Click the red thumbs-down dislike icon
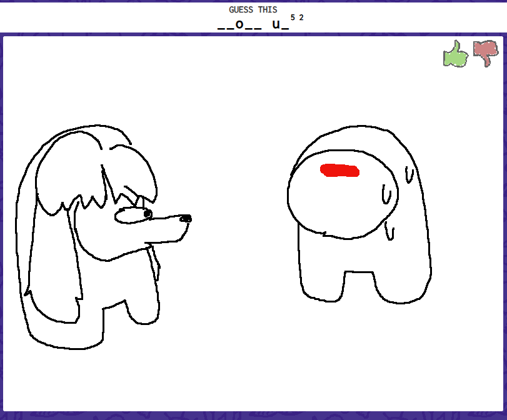Screen dimensions: 507x420 pos(486,53)
